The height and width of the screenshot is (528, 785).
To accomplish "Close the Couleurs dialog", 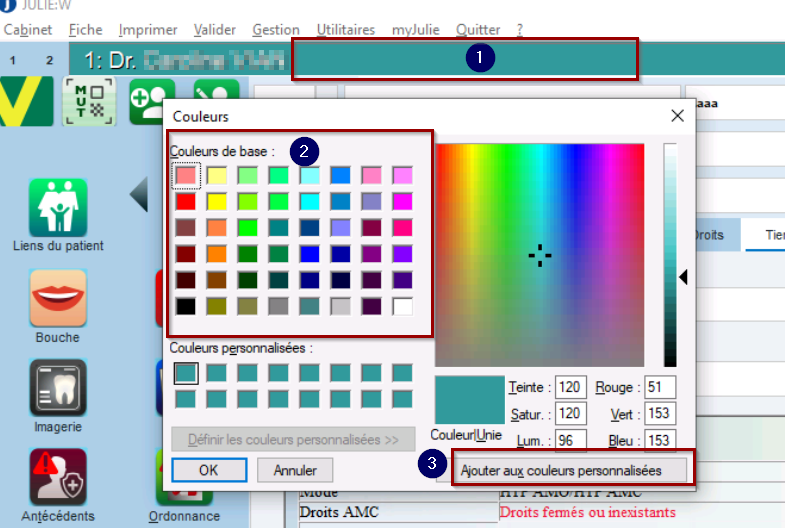I will coord(677,116).
